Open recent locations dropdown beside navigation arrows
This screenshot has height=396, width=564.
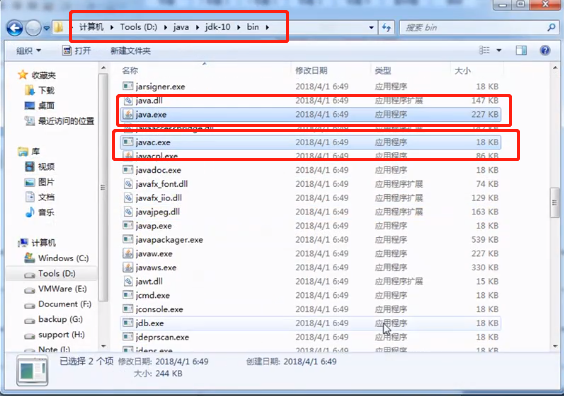pos(47,28)
